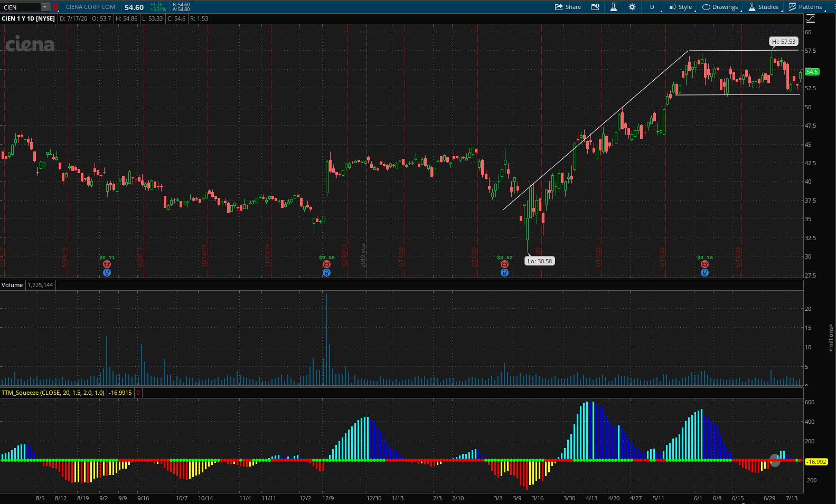Click the symbol info card icon
This screenshot has height=504, width=836.
coord(595,7)
